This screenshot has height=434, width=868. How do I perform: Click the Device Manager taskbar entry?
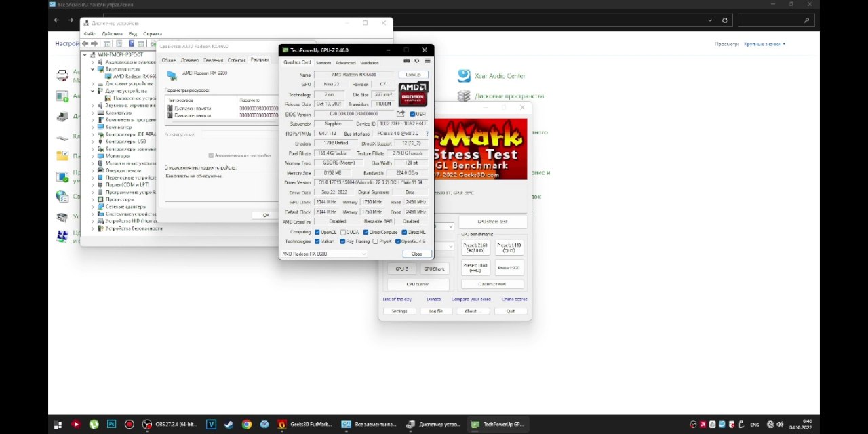434,425
